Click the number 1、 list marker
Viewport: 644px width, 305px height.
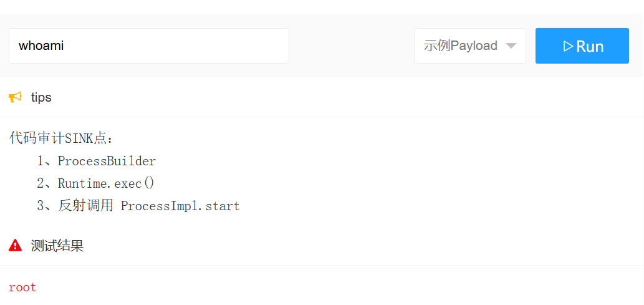coord(46,161)
